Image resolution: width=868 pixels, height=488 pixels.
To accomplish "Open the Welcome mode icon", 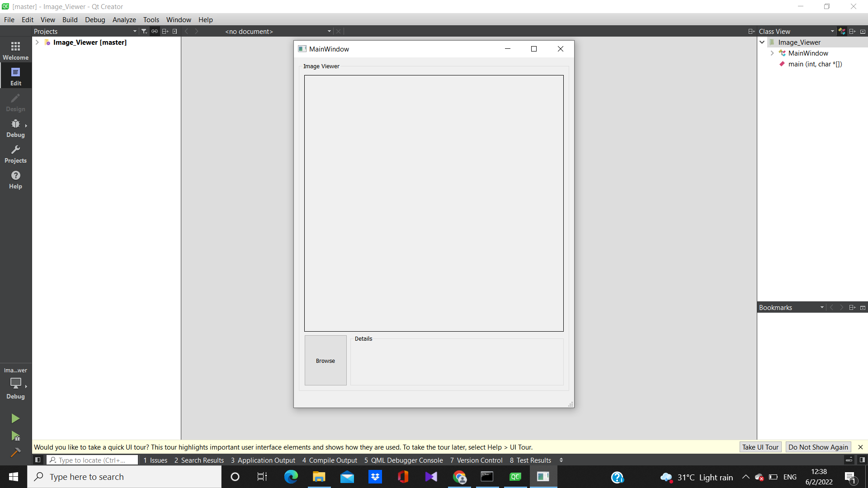I will coord(15,50).
